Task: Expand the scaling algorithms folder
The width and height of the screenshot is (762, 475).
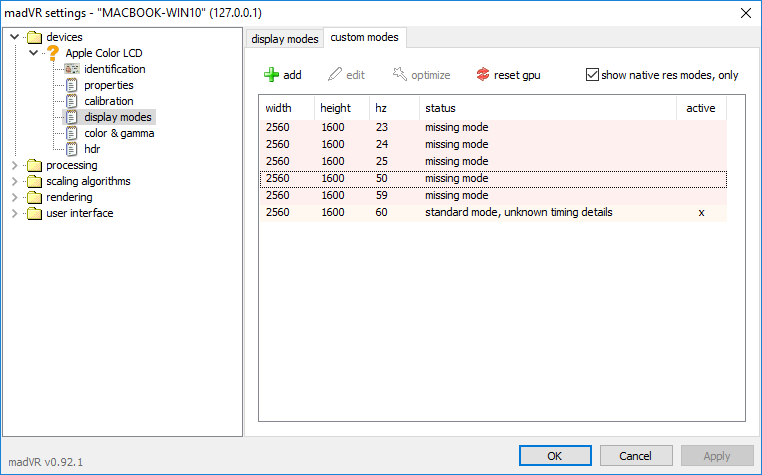Action: [14, 181]
